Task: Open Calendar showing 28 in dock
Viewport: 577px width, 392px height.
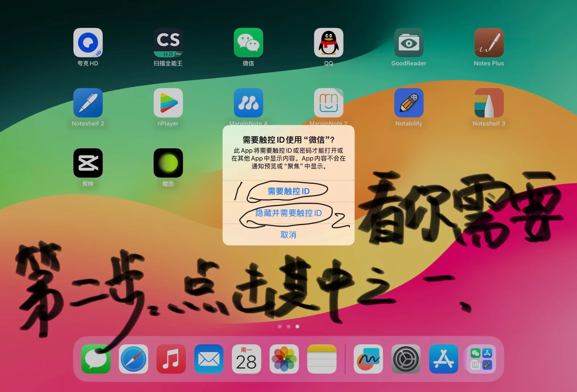Action: click(246, 359)
